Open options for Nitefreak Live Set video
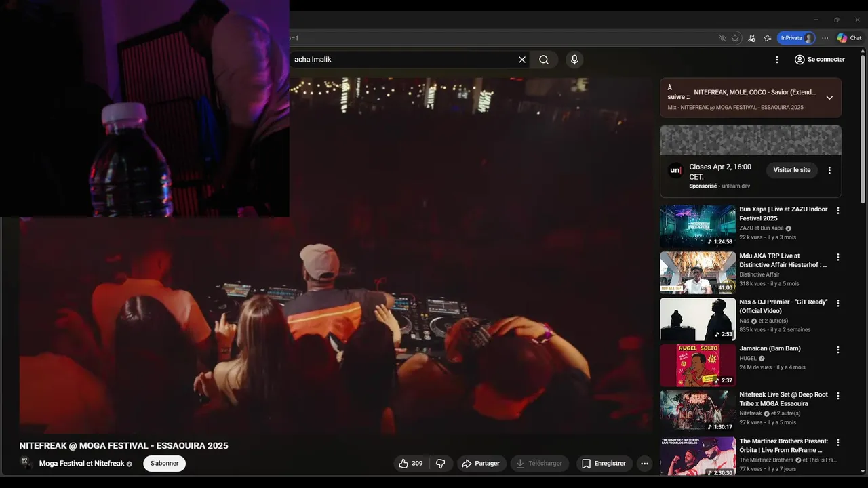The width and height of the screenshot is (868, 488). pyautogui.click(x=837, y=396)
